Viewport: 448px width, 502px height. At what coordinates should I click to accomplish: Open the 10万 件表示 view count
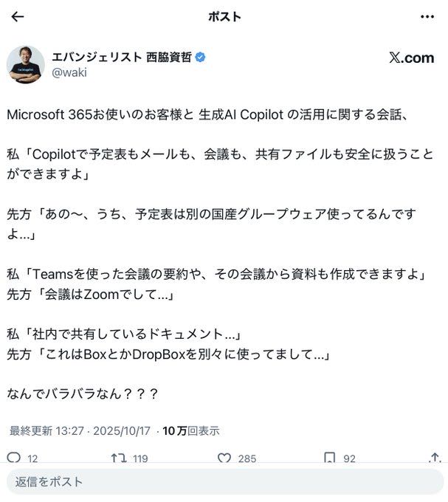[x=190, y=430]
